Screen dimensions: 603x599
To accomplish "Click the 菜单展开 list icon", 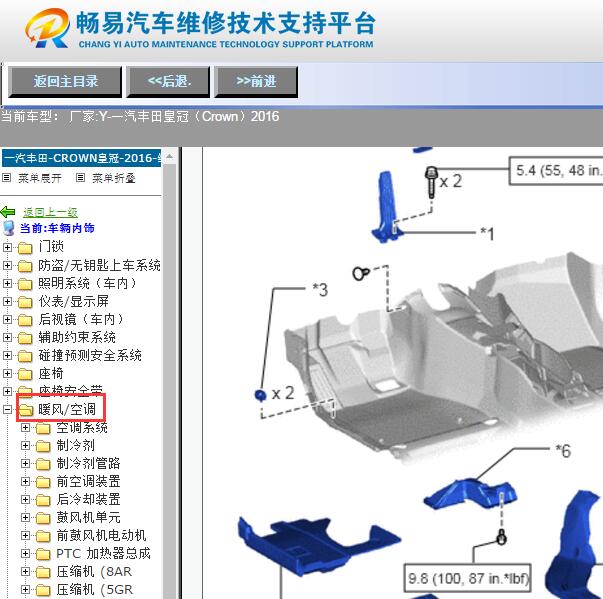I will pos(7,178).
